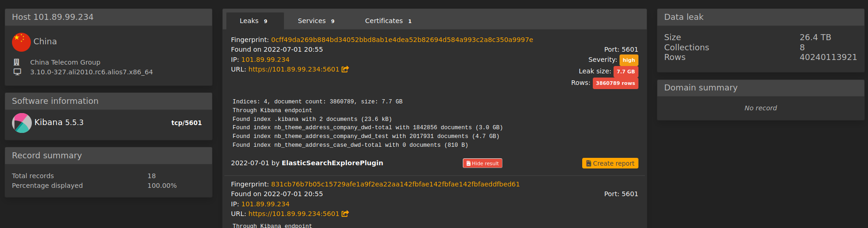Open external link icon beside second URL
Image resolution: width=868 pixels, height=228 pixels.
pos(345,214)
